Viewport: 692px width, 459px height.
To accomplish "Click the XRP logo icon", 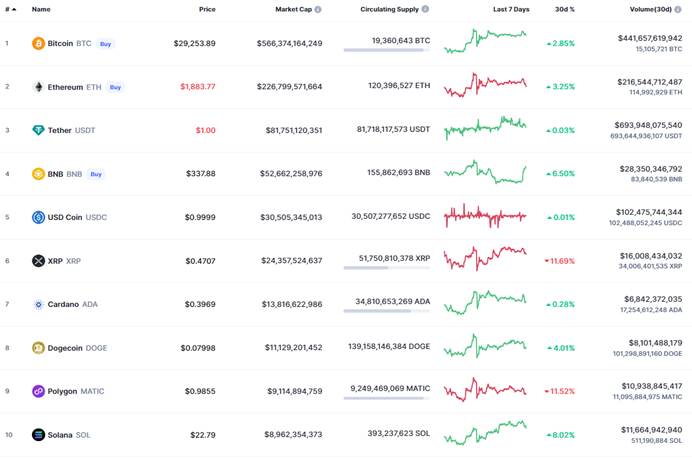I will 38,261.
